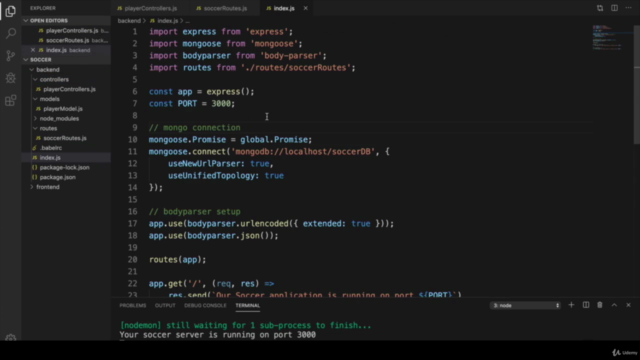
Task: Click the 'useUnifiedTopology' option on line 13
Action: point(211,176)
